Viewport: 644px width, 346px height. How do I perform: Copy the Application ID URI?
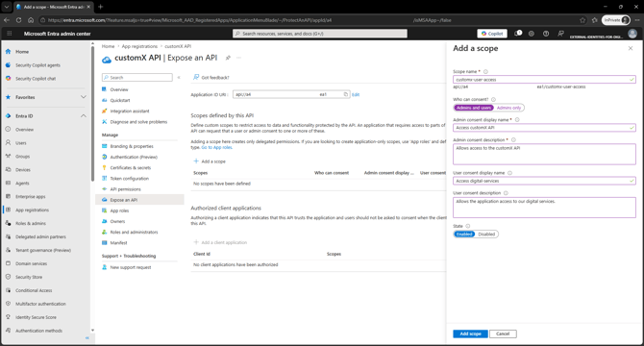345,94
